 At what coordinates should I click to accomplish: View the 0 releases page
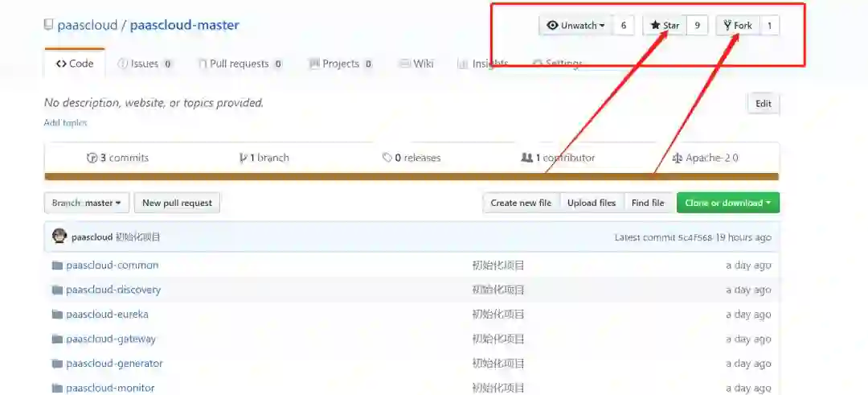point(411,158)
